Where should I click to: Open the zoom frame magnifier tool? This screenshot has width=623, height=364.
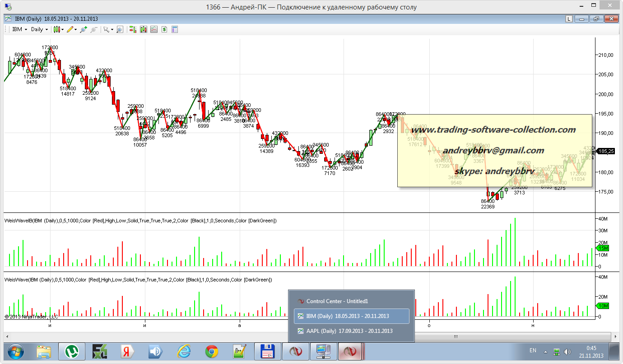pyautogui.click(x=120, y=29)
